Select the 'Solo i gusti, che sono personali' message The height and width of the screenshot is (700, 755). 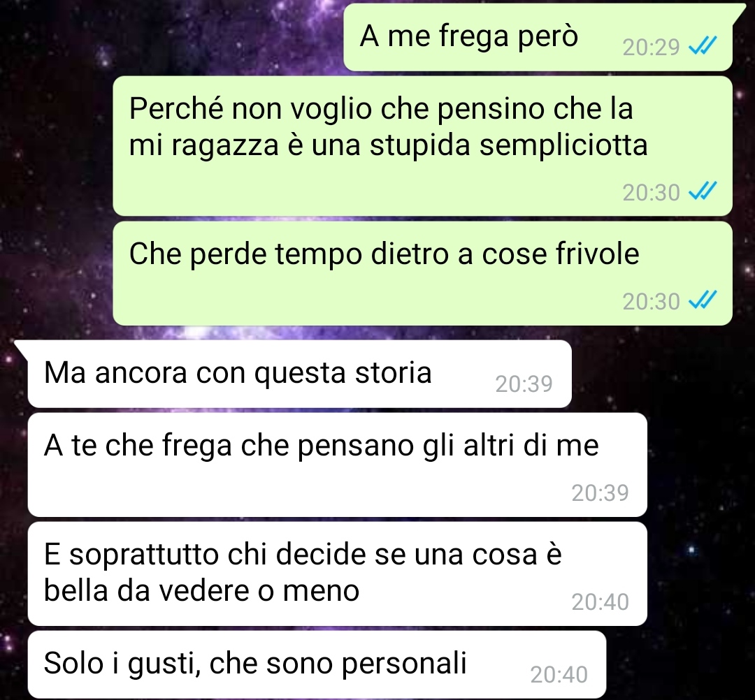click(317, 665)
